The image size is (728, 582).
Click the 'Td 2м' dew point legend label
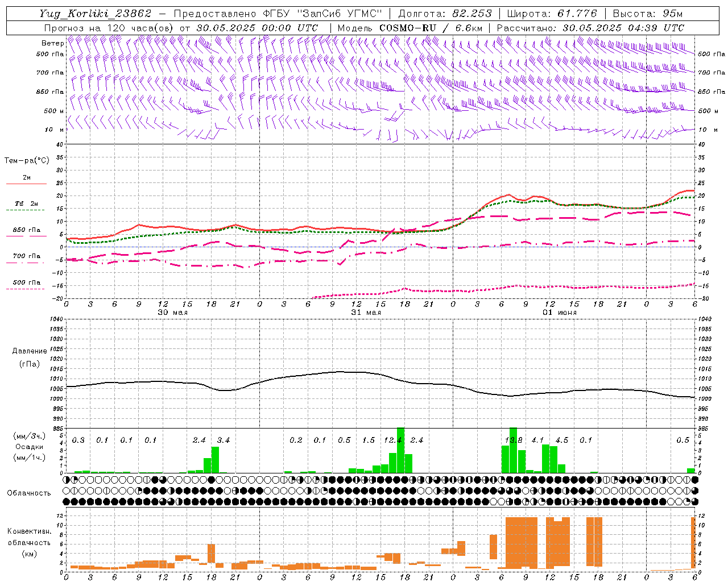tap(27, 203)
